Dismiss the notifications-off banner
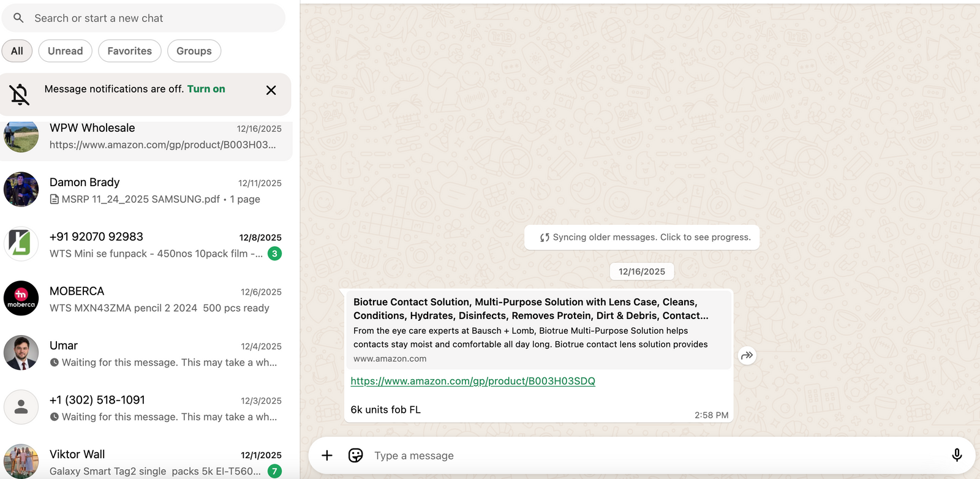This screenshot has width=980, height=479. pyautogui.click(x=271, y=90)
